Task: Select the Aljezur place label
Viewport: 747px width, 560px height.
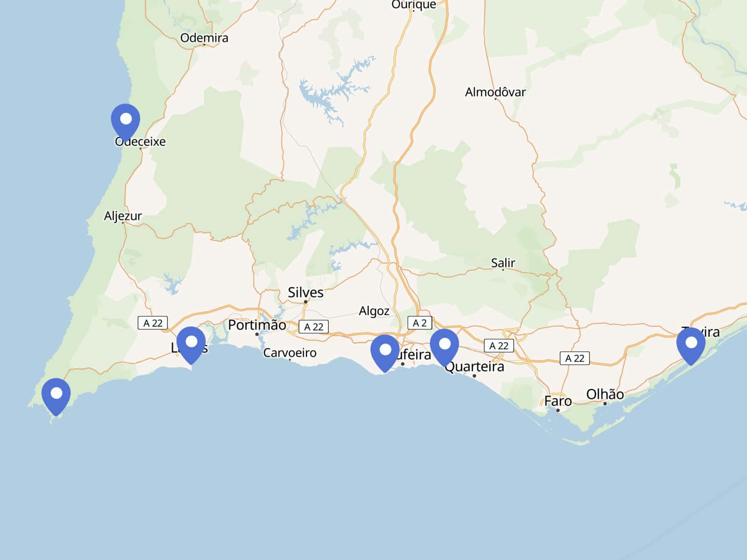Action: pyautogui.click(x=123, y=215)
